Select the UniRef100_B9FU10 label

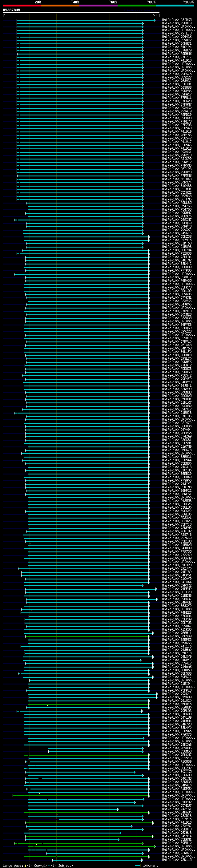click(177, 843)
